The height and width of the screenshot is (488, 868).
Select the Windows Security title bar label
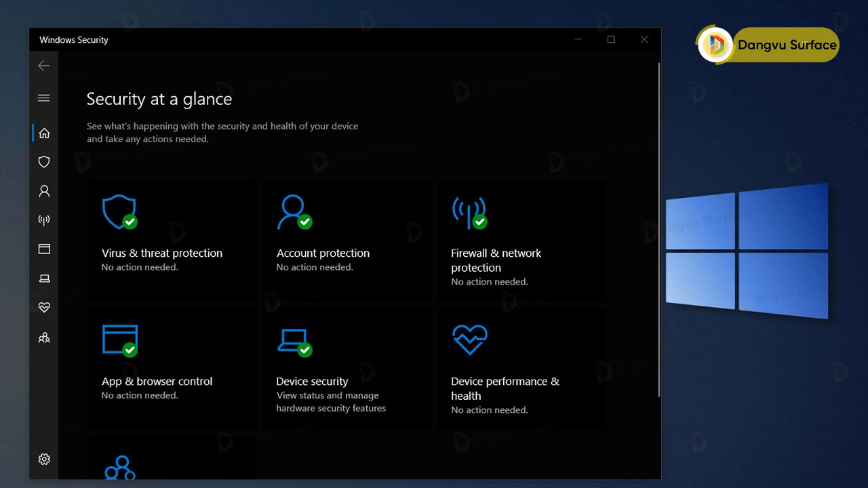[x=73, y=39]
